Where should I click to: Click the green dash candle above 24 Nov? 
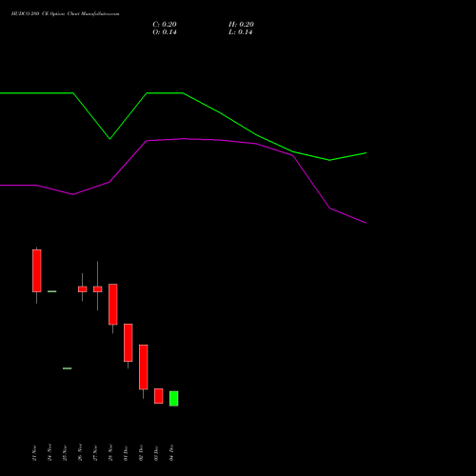tap(52, 291)
